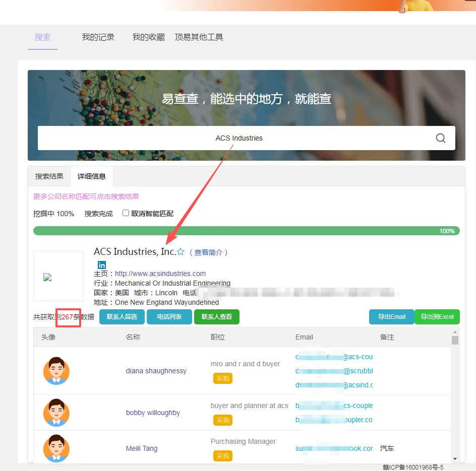Click the 联系人筛选 button
Image resolution: width=476 pixels, height=471 pixels.
(x=122, y=317)
